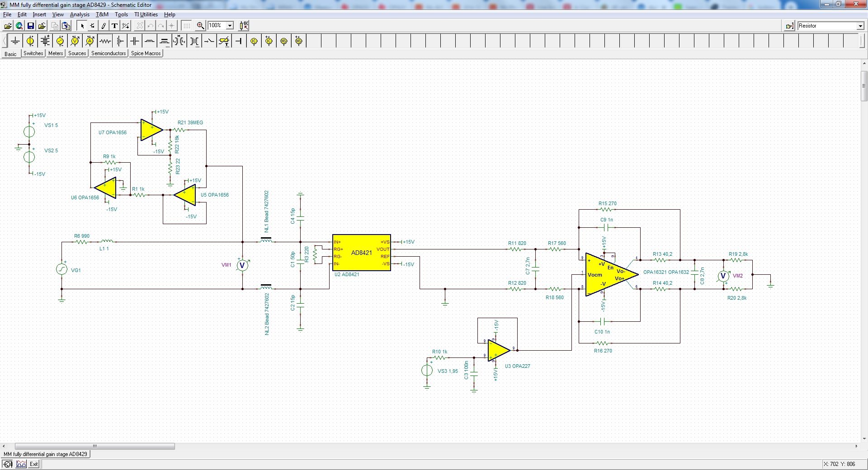Open the Analysis menu

(x=80, y=14)
